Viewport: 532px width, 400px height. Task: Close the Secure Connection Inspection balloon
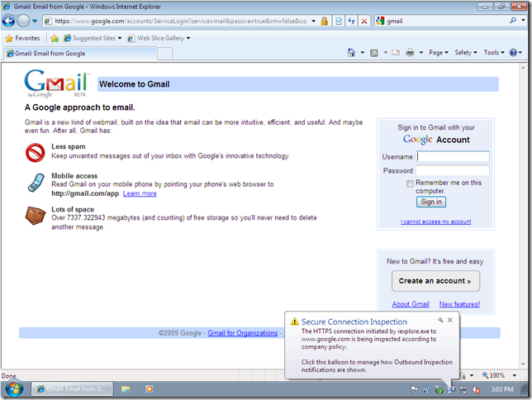(x=450, y=320)
